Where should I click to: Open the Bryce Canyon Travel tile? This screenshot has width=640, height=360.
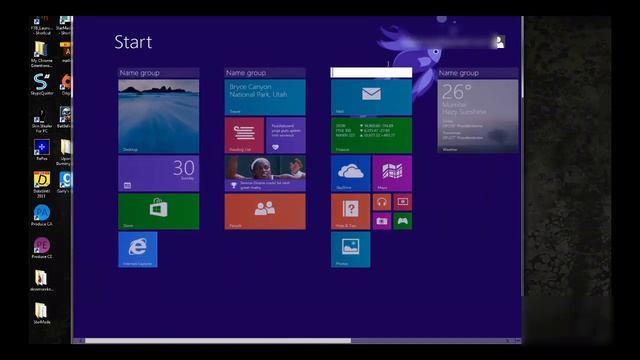(265, 97)
